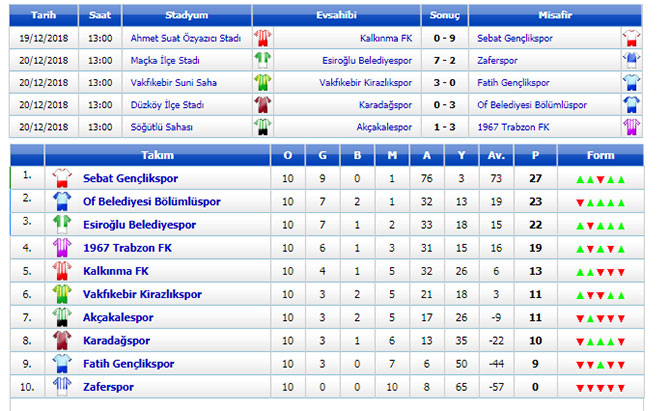Open Söğütlü Sahası stadium link
The height and width of the screenshot is (411, 670).
[162, 127]
